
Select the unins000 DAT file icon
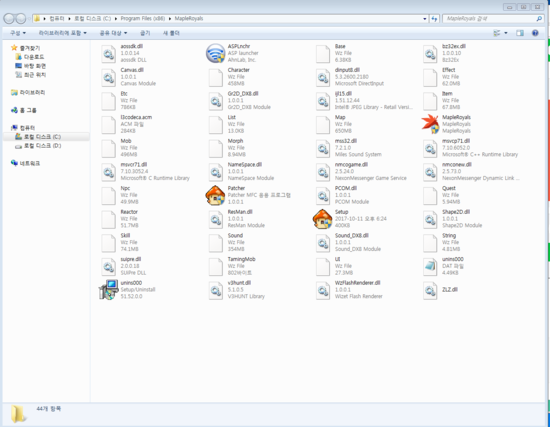tap(430, 266)
